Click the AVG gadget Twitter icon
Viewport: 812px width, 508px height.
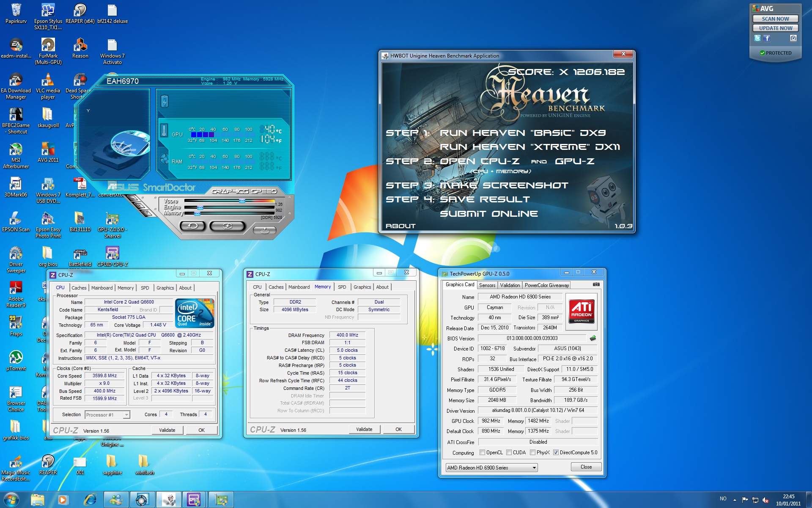(757, 38)
